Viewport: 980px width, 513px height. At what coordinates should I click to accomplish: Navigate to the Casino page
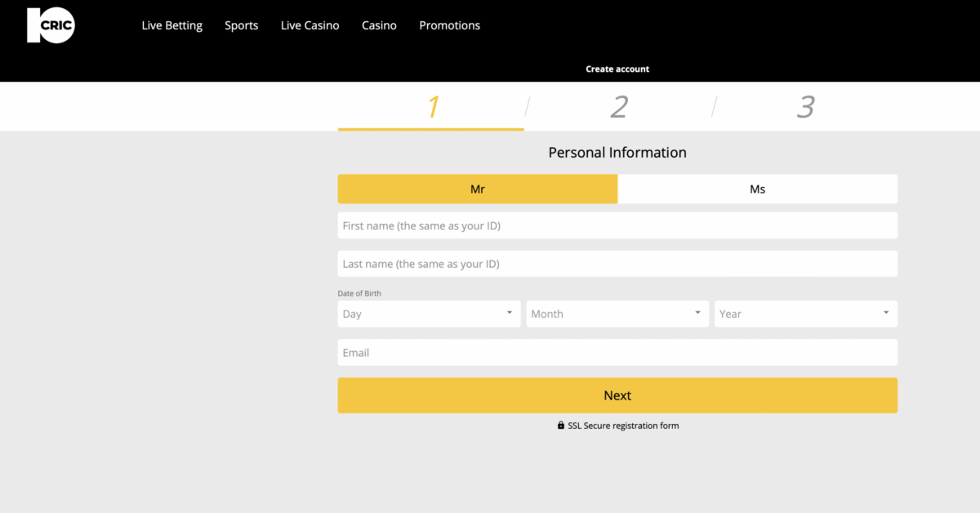point(379,25)
